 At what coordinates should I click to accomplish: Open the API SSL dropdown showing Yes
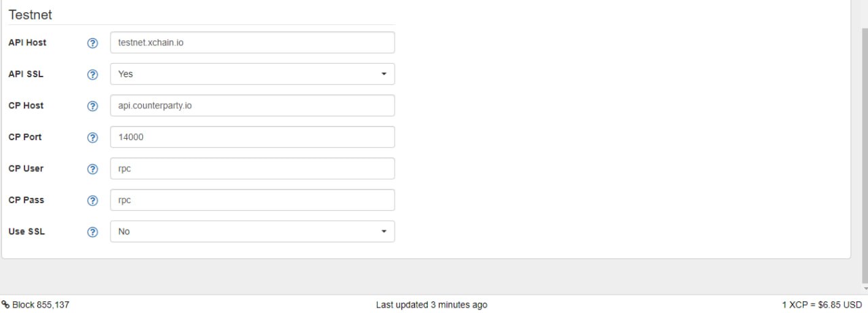(252, 74)
